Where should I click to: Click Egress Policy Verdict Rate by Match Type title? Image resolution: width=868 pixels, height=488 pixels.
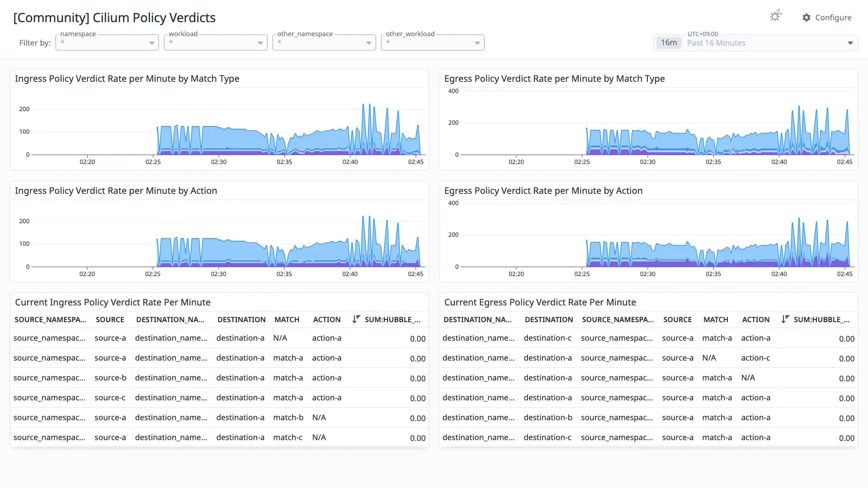pos(554,79)
